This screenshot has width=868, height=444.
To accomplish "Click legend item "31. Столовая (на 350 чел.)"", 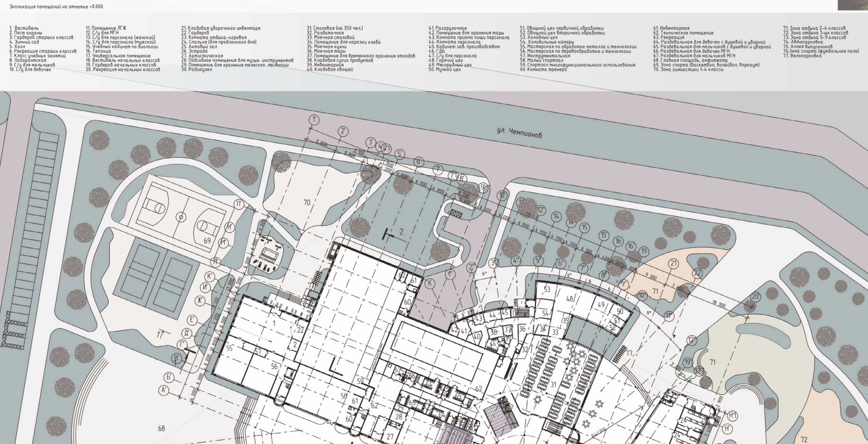I will 335,28.
